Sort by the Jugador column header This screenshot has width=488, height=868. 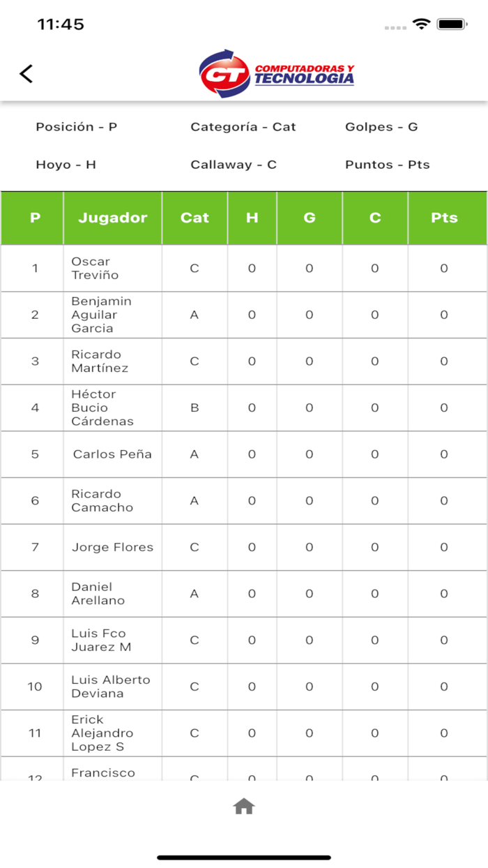[x=112, y=218]
